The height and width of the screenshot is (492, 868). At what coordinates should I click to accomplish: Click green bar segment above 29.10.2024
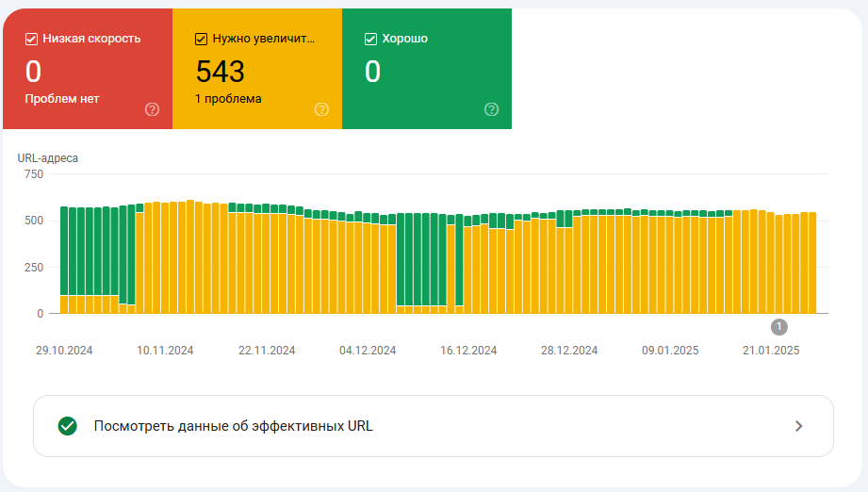(x=64, y=250)
